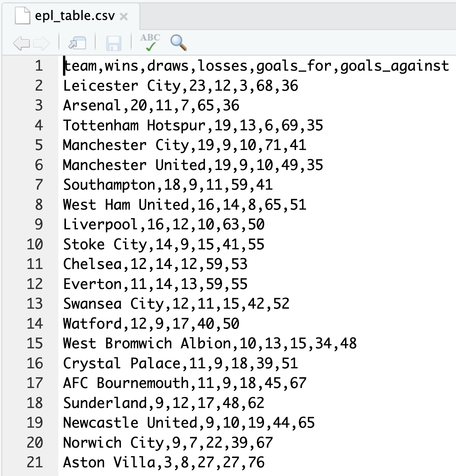Click the forward navigation arrow icon
Viewport: 456px width, 476px height.
point(42,43)
